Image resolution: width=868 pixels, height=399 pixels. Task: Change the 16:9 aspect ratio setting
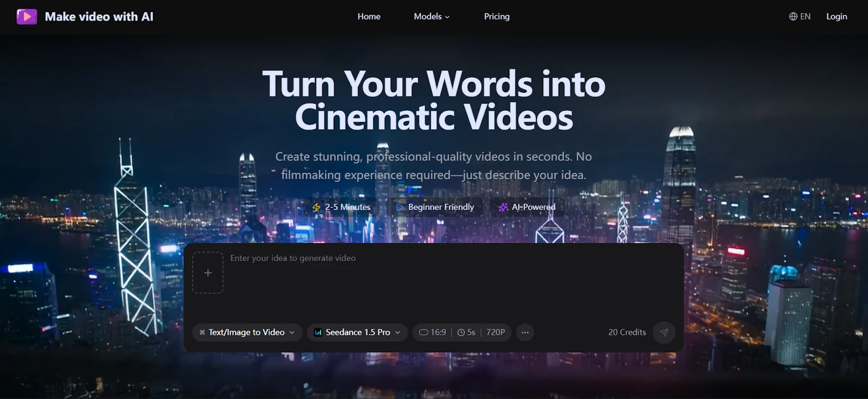coord(432,332)
